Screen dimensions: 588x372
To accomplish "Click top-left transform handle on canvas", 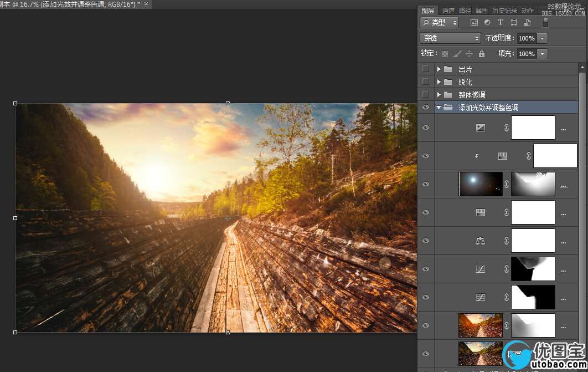I will pos(16,103).
